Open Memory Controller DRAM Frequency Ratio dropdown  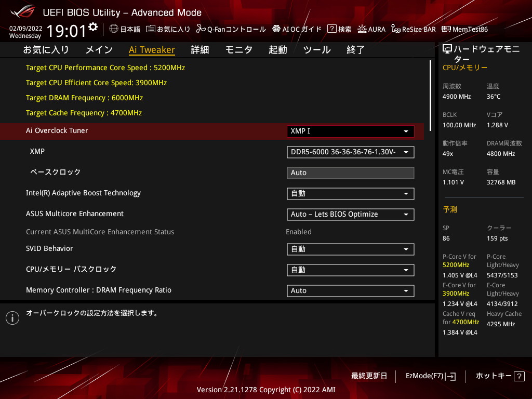(351, 291)
